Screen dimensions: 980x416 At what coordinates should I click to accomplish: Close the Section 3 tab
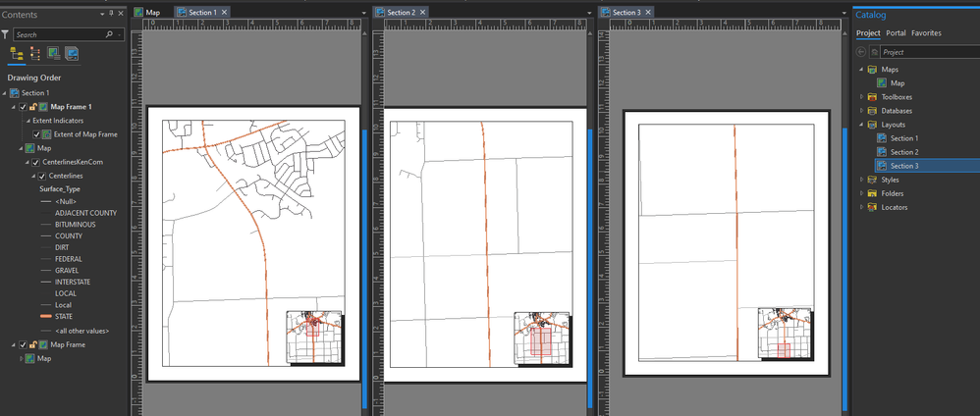[x=648, y=12]
